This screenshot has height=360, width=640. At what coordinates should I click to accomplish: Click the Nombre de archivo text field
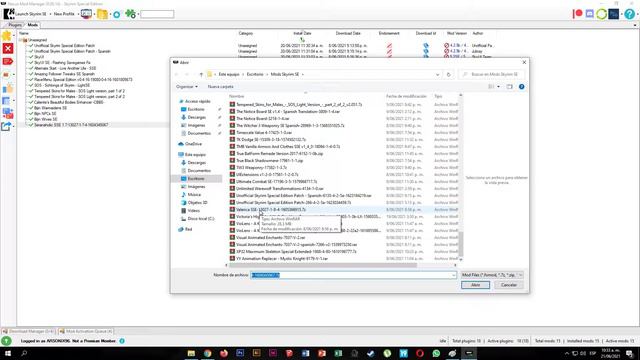point(353,275)
